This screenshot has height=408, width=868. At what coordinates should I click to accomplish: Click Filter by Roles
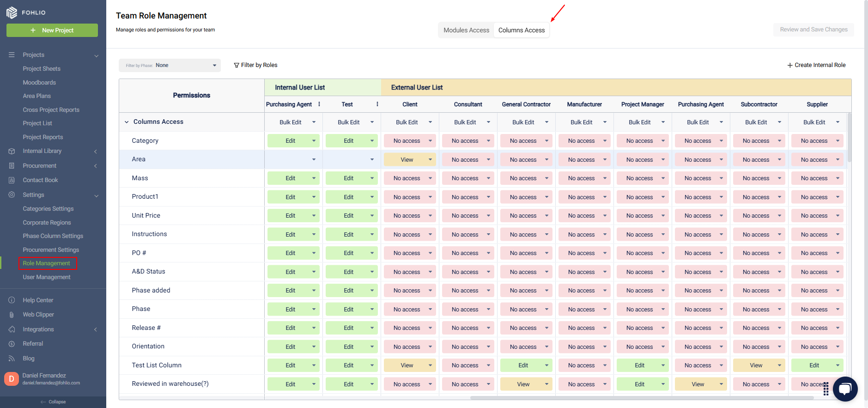click(x=255, y=65)
